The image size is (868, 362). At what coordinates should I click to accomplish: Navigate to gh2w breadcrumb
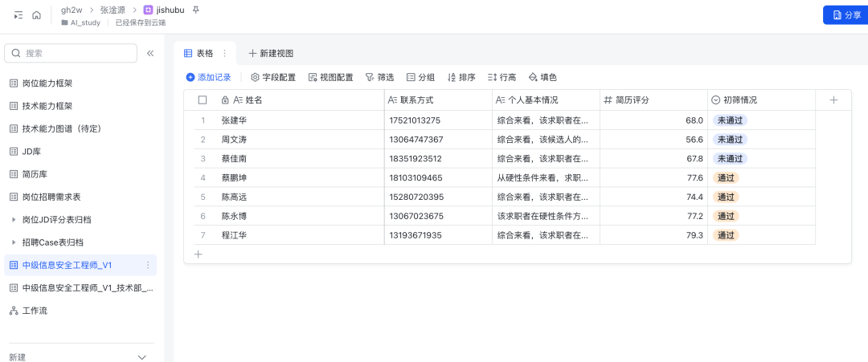[x=72, y=10]
